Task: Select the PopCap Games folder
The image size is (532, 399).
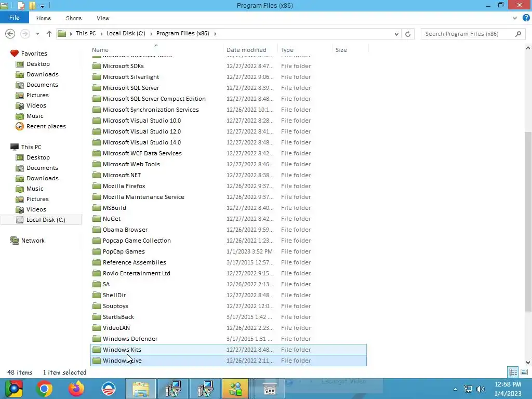Action: click(x=229, y=251)
